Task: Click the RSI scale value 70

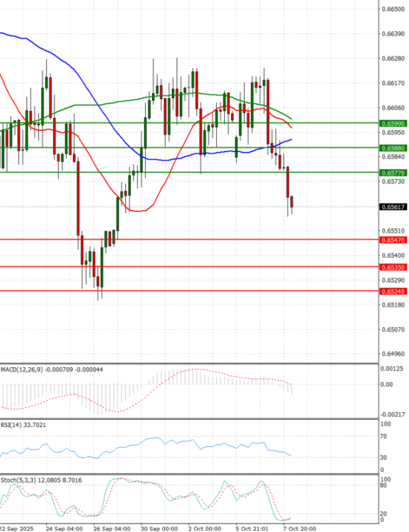Action: [x=383, y=436]
